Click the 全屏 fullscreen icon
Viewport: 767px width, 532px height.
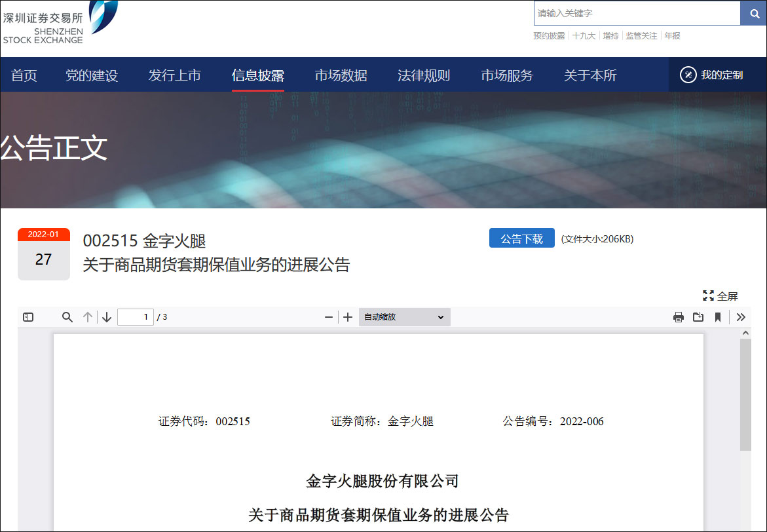[x=708, y=295]
